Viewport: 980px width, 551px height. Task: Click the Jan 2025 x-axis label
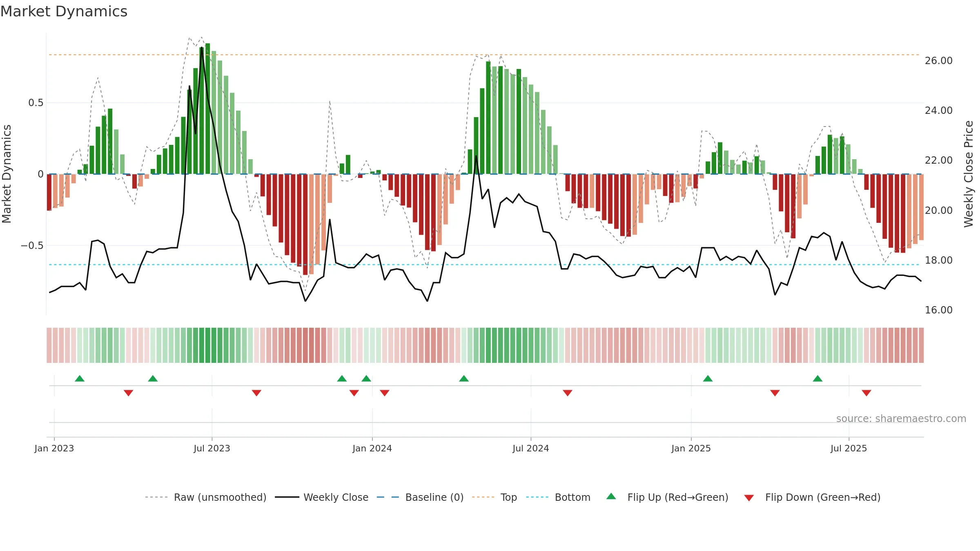(691, 448)
